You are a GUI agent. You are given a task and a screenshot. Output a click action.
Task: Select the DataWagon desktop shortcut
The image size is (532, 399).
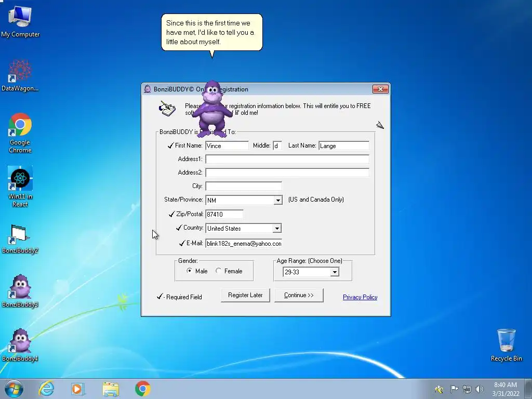(x=20, y=75)
